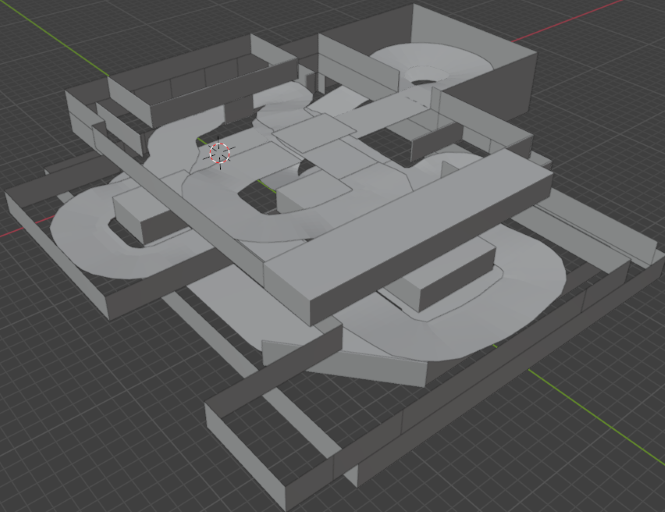This screenshot has height=512, width=665.
Task: Select the flat square tile above the track center
Action: pyautogui.click(x=313, y=133)
